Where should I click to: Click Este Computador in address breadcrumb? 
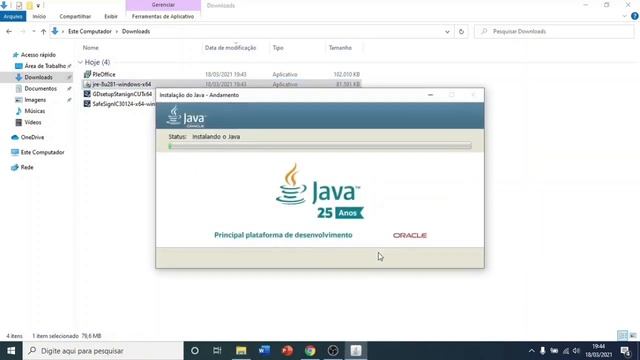[x=90, y=31]
